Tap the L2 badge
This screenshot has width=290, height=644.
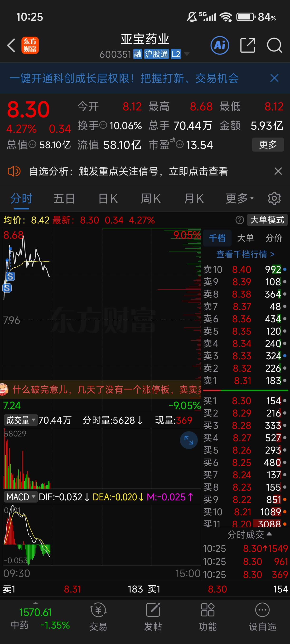[x=176, y=54]
